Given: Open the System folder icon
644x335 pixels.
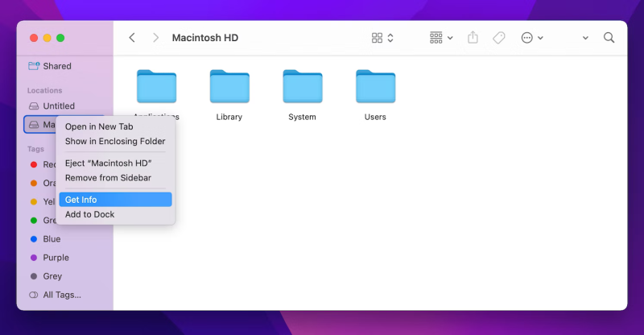Looking at the screenshot, I should click(302, 87).
